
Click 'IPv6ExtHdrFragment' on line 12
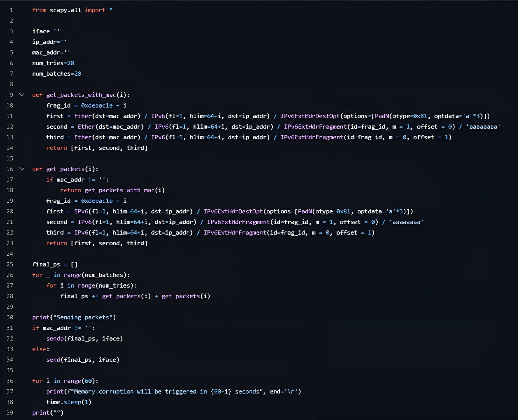315,127
